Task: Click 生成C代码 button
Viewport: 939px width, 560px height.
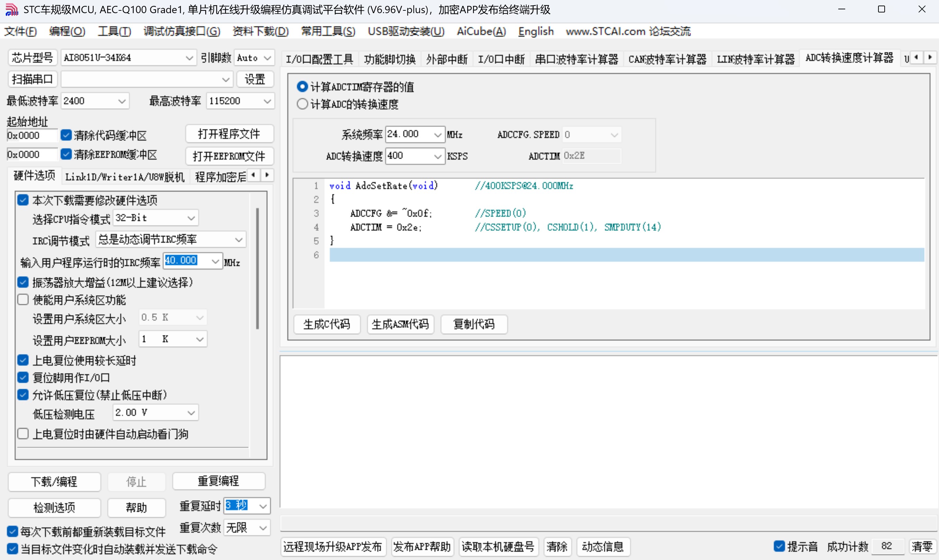Action: click(327, 325)
